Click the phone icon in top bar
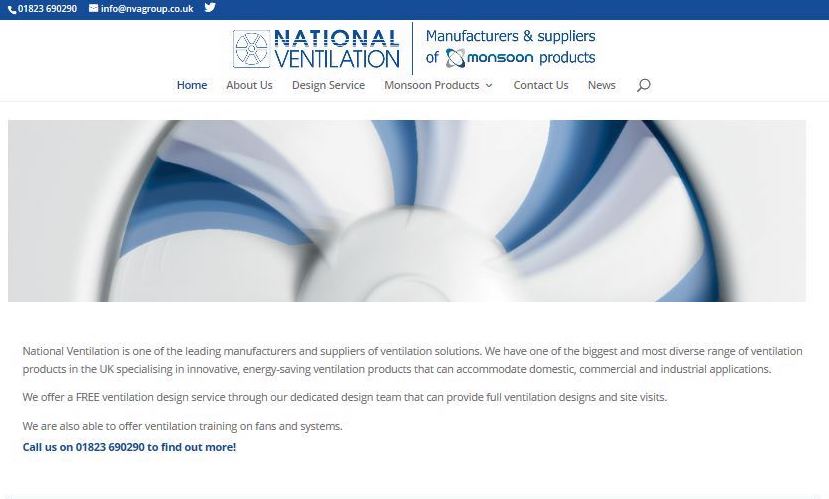The image size is (829, 499). pyautogui.click(x=12, y=10)
